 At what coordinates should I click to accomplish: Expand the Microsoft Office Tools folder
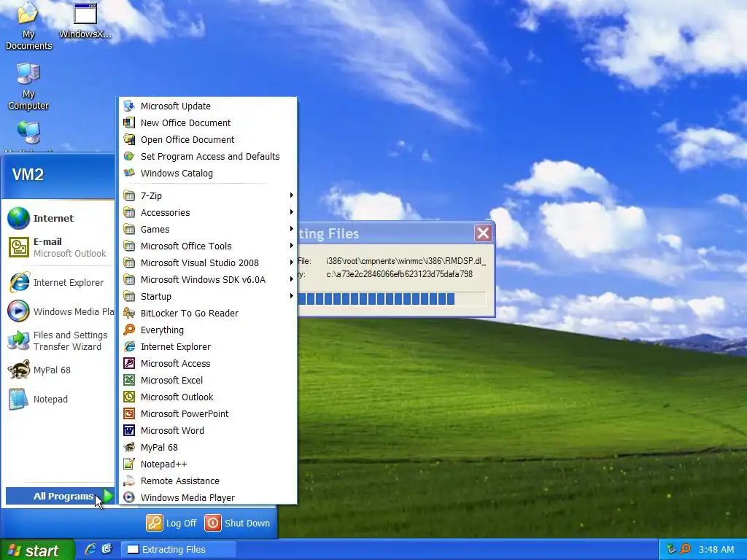[207, 246]
